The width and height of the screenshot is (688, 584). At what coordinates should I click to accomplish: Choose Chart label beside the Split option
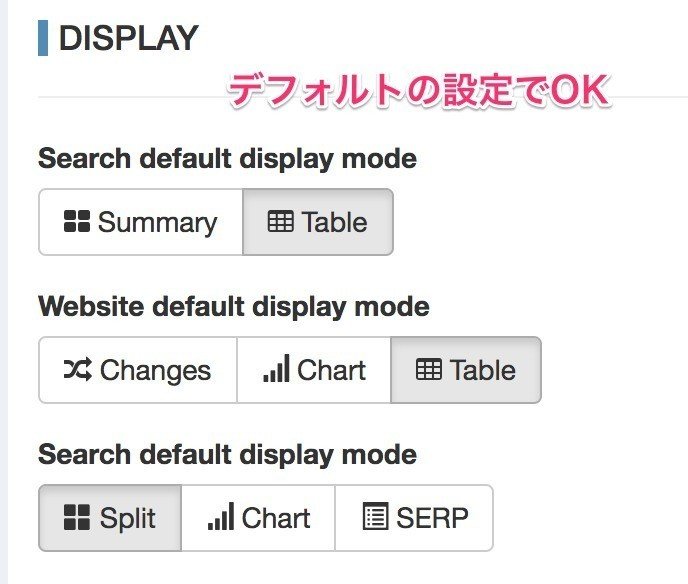click(x=276, y=518)
